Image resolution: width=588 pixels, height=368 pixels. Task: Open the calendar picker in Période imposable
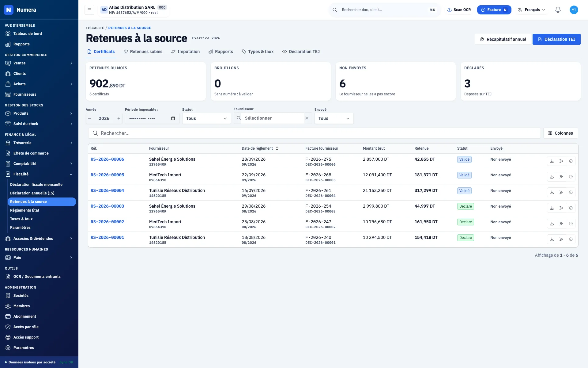point(173,118)
